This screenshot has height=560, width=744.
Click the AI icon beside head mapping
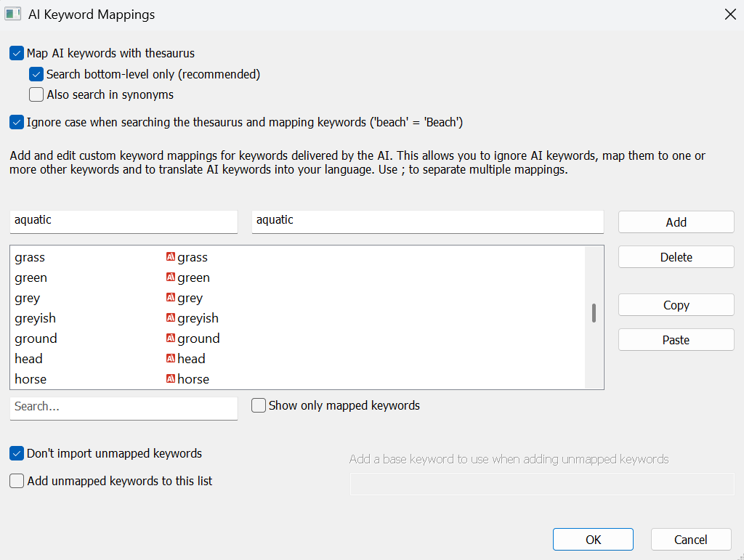coord(171,359)
